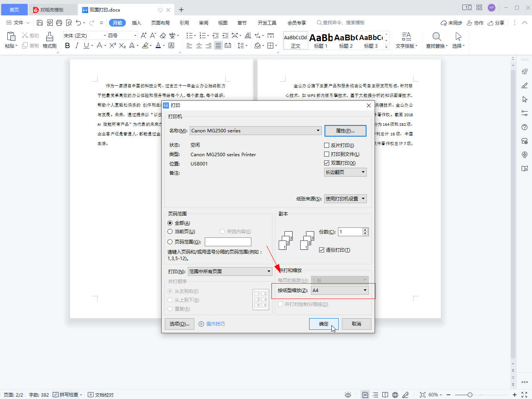Apply underline formatting
532x399 pixels.
[86, 45]
